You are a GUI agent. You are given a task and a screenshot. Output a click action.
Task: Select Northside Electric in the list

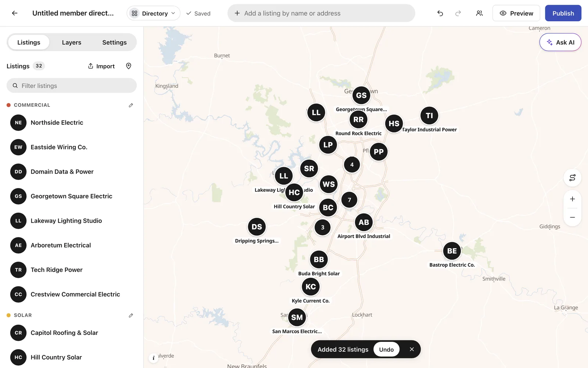[x=72, y=123]
